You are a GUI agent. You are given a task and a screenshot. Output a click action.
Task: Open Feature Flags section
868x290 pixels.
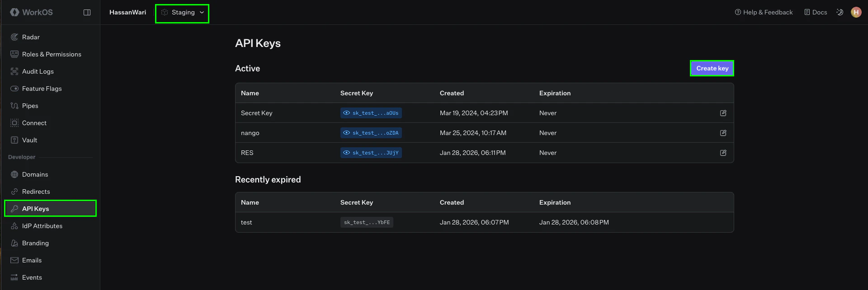[x=42, y=89]
